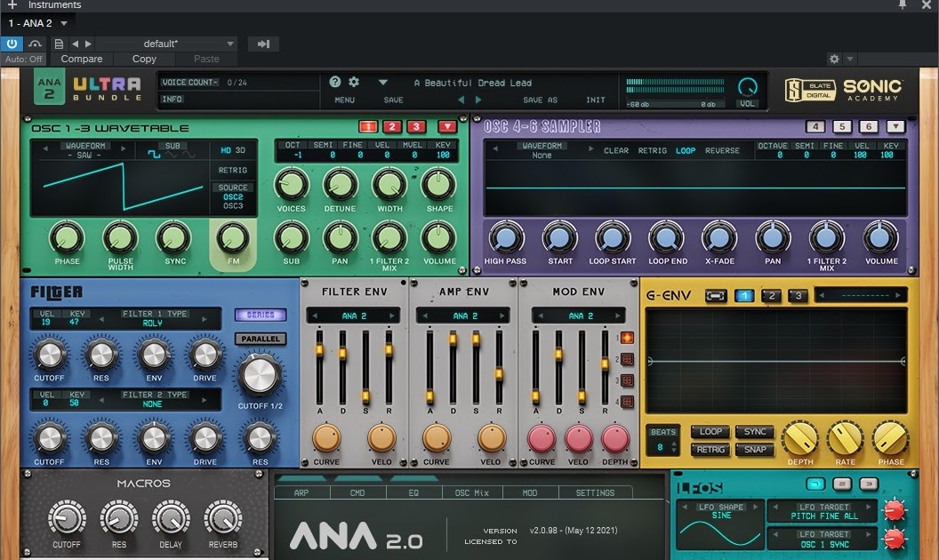Click the Compare button

tap(82, 59)
